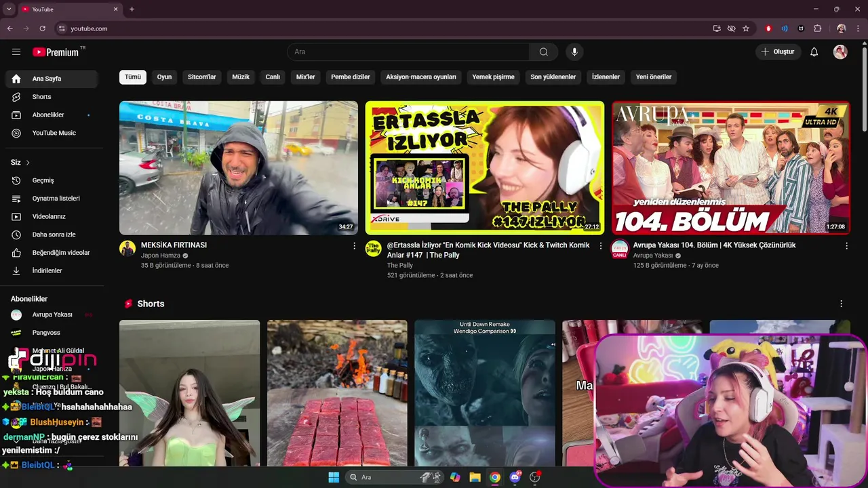Select the Yeni öneriler chip
The height and width of the screenshot is (488, 868).
point(654,77)
